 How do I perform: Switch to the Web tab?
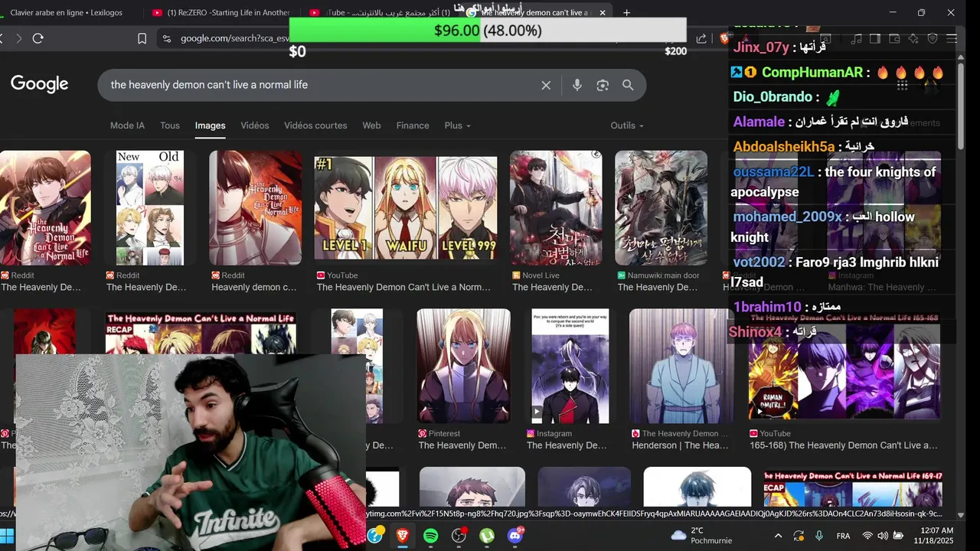(371, 126)
